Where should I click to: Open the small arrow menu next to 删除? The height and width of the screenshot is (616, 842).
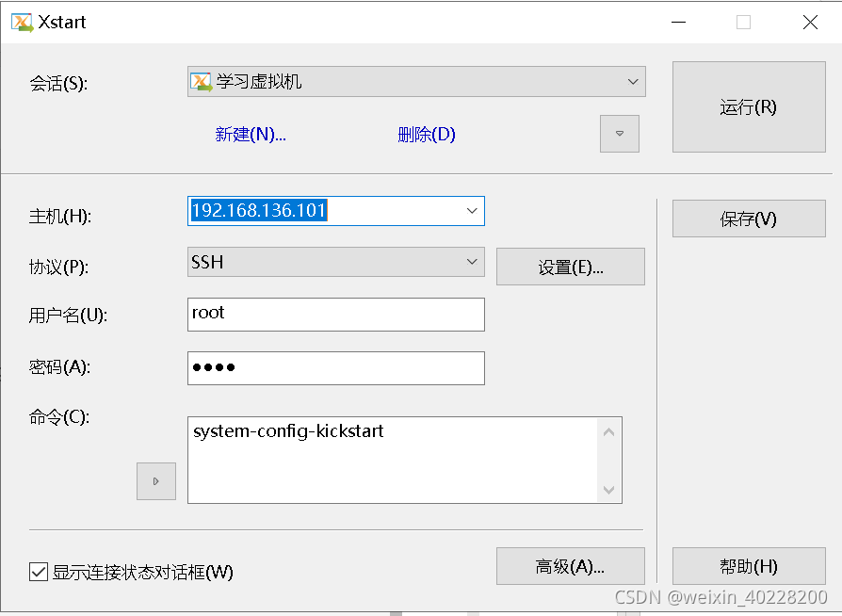[620, 134]
